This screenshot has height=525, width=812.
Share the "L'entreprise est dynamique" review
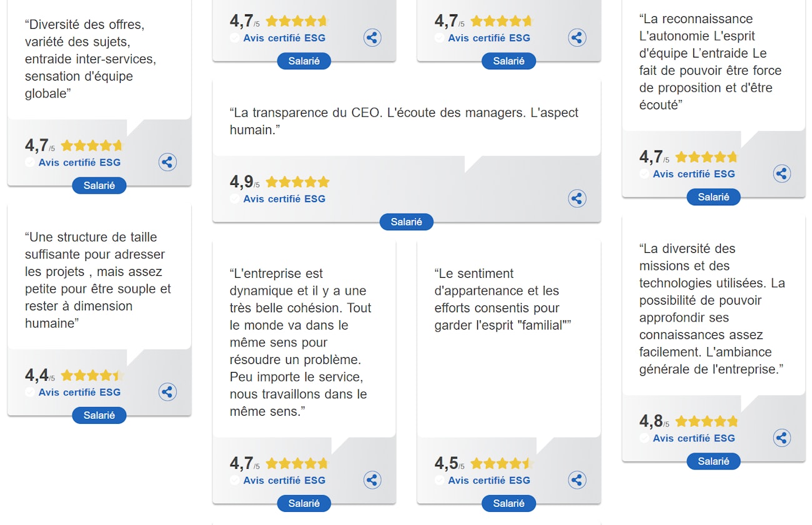[372, 480]
